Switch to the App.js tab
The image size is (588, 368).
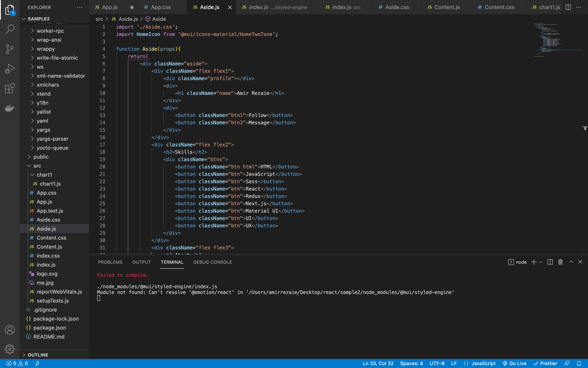pos(113,7)
